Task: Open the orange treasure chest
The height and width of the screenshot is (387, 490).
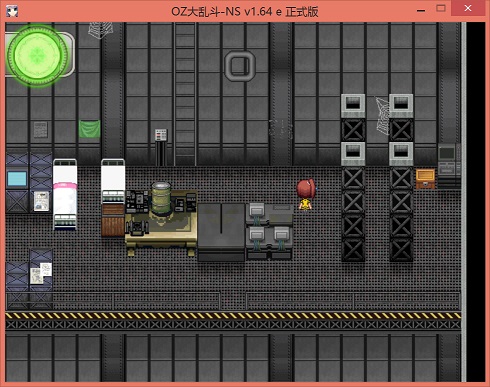Action: tap(425, 179)
